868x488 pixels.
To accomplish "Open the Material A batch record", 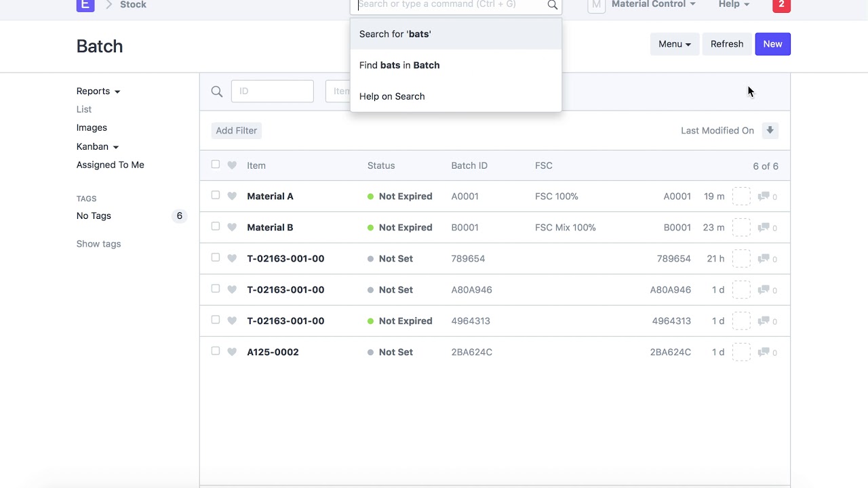I will coord(270,197).
